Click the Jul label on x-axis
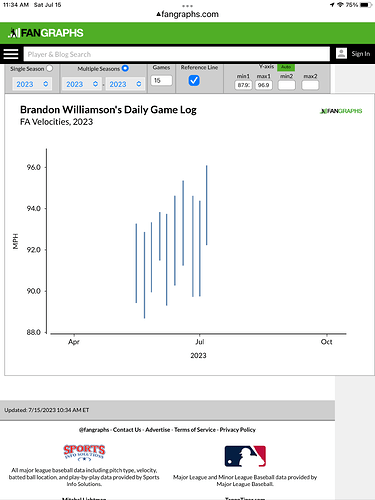 click(x=200, y=342)
